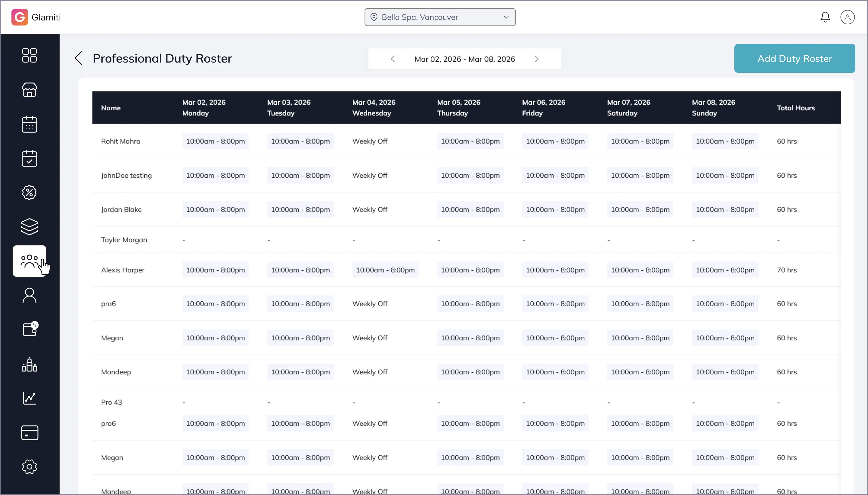The width and height of the screenshot is (868, 495).
Task: Open the notifications bell
Action: pyautogui.click(x=825, y=17)
